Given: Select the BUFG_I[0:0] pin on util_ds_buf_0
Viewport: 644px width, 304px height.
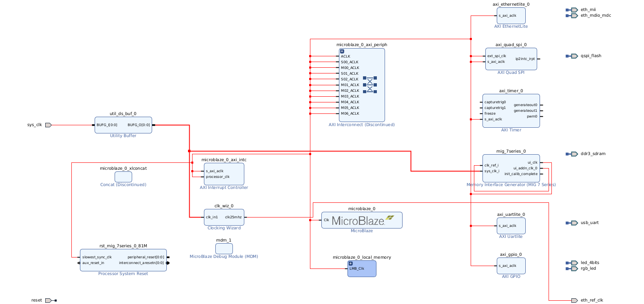Looking at the screenshot, I should coord(107,125).
